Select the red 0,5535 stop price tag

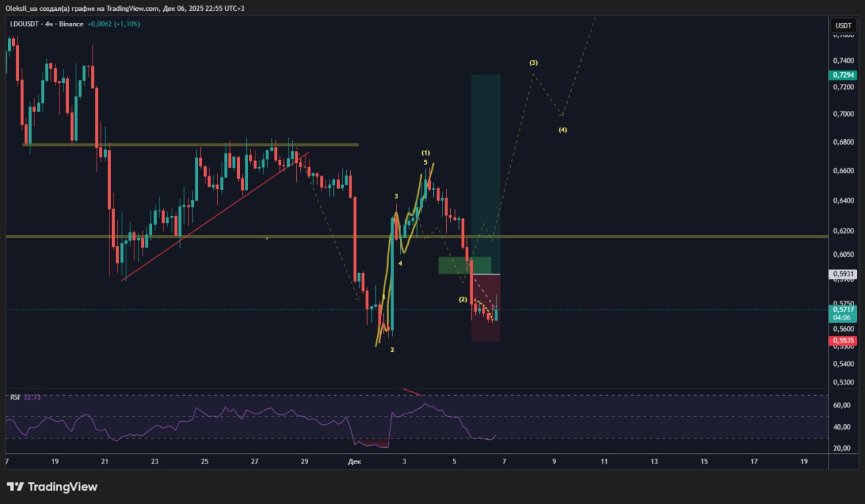pos(842,341)
